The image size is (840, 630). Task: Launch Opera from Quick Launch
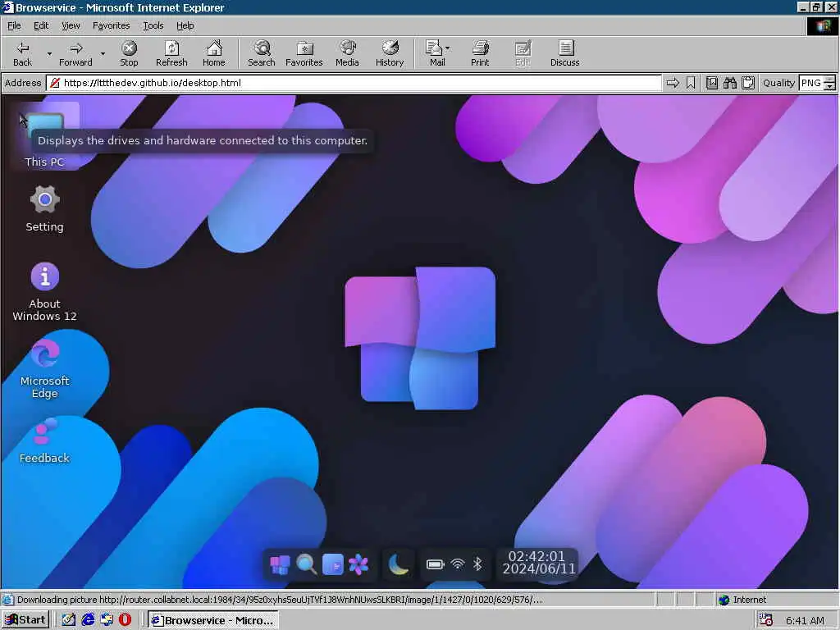(x=125, y=620)
